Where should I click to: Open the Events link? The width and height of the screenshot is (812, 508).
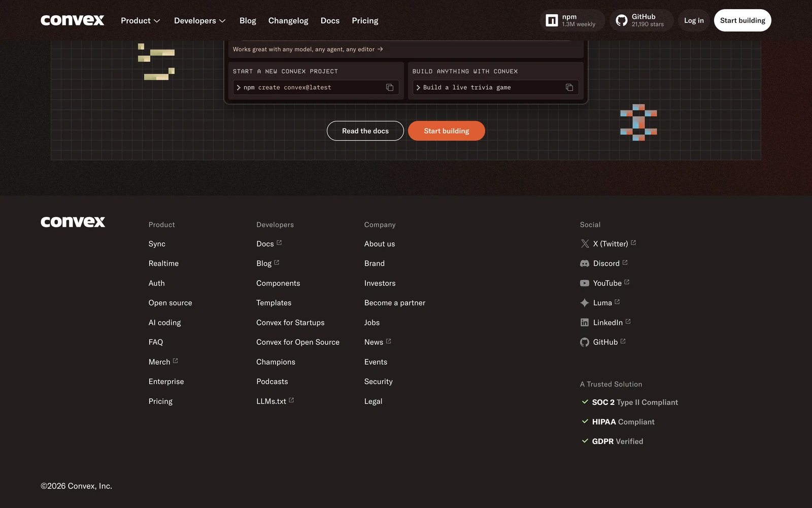pyautogui.click(x=376, y=362)
